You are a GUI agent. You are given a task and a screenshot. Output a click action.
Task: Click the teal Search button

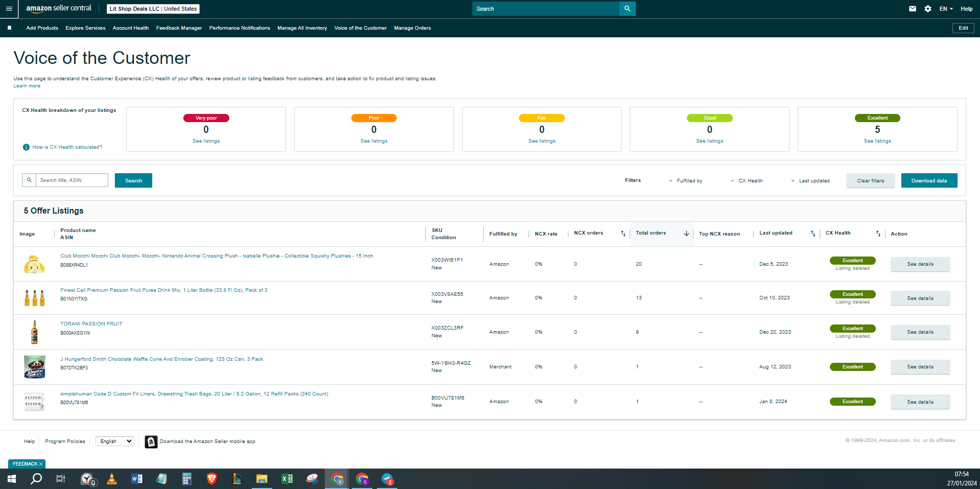pos(133,180)
